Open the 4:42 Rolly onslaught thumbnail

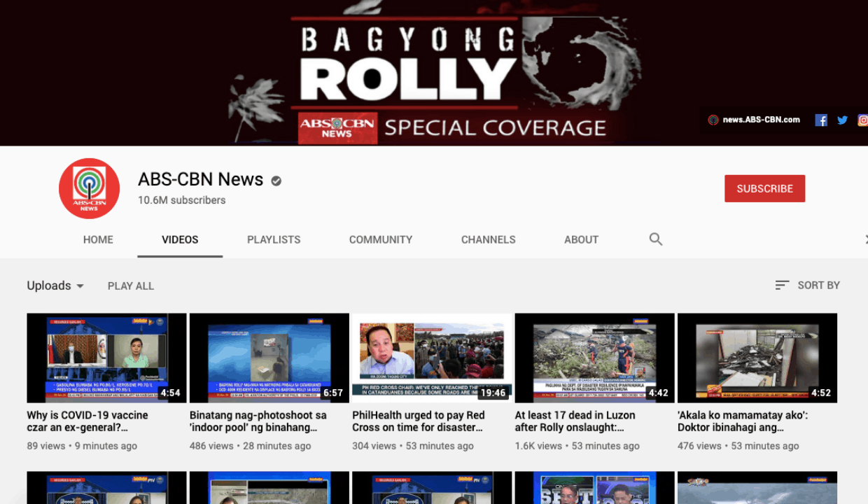click(595, 358)
